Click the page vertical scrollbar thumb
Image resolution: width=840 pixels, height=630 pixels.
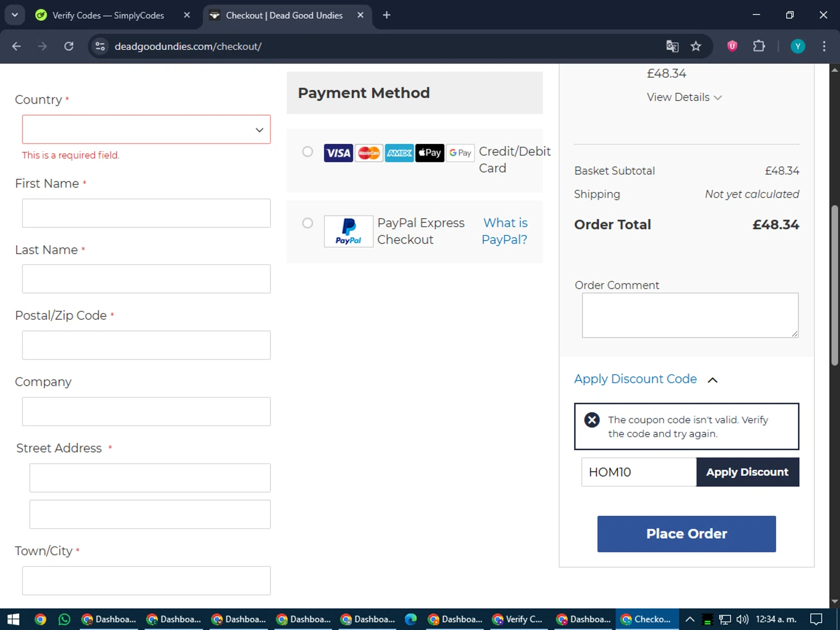(x=834, y=286)
